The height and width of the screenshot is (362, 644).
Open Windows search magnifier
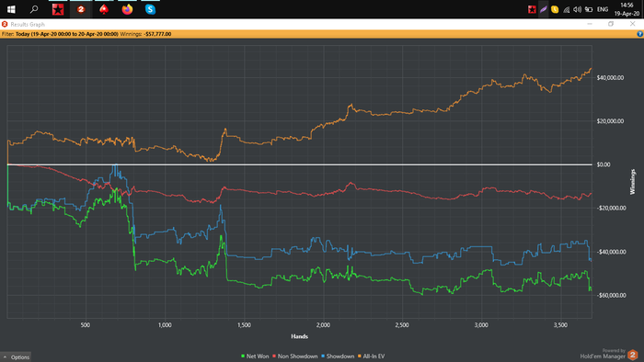point(34,9)
